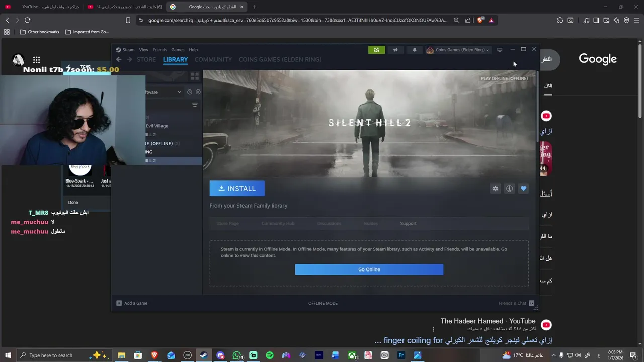This screenshot has height=362, width=644.
Task: Switch to the LIBRARY tab in Steam
Action: pos(175,59)
